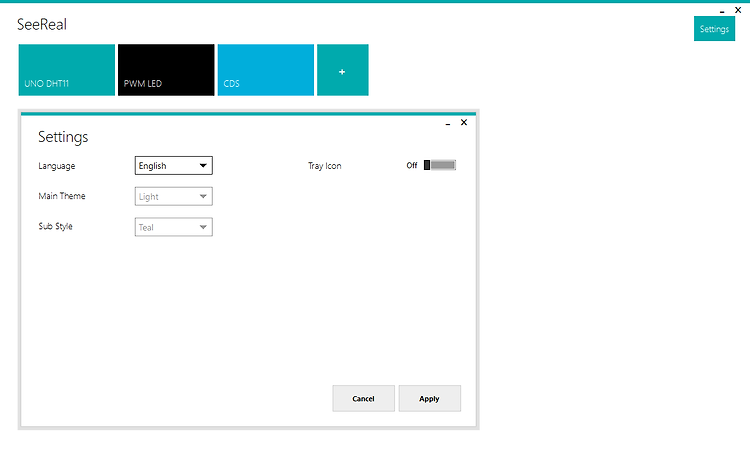The width and height of the screenshot is (750, 452).
Task: Click the Apply button
Action: [x=430, y=398]
